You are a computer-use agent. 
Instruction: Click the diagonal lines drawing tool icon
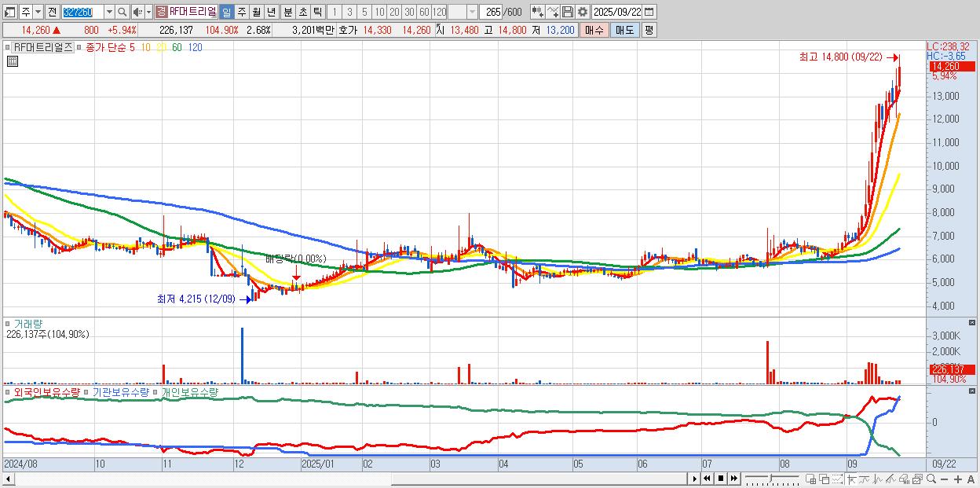tap(891, 479)
